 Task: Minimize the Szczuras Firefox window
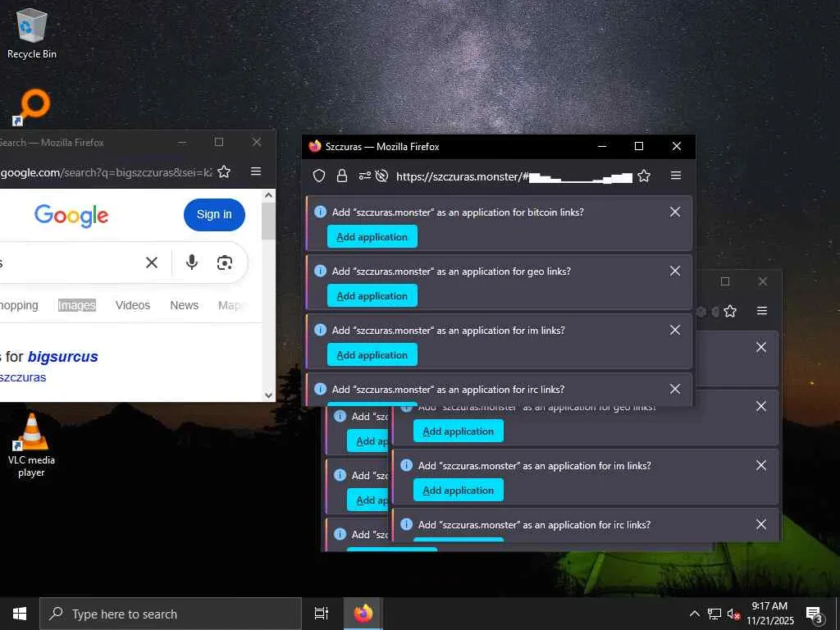pyautogui.click(x=602, y=146)
